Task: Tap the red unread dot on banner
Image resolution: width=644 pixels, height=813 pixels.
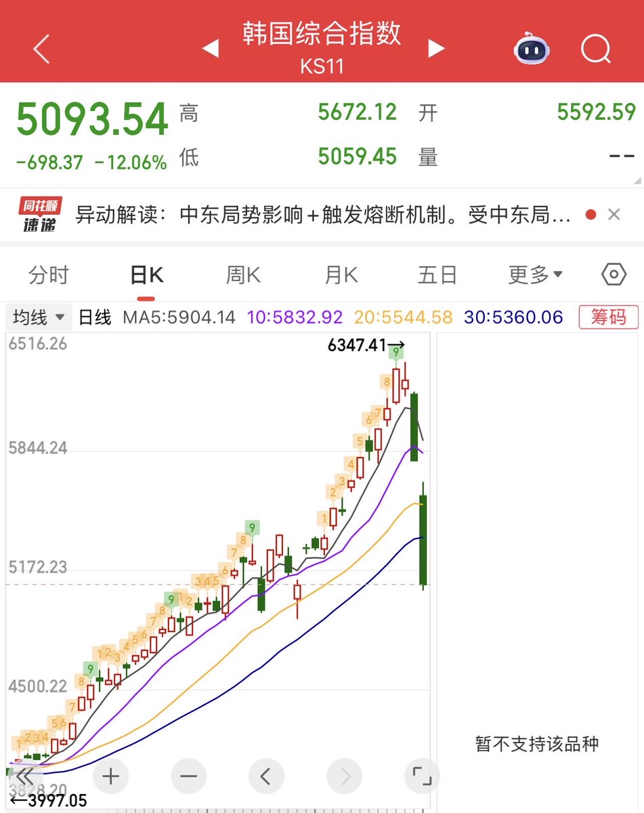Action: click(x=591, y=215)
